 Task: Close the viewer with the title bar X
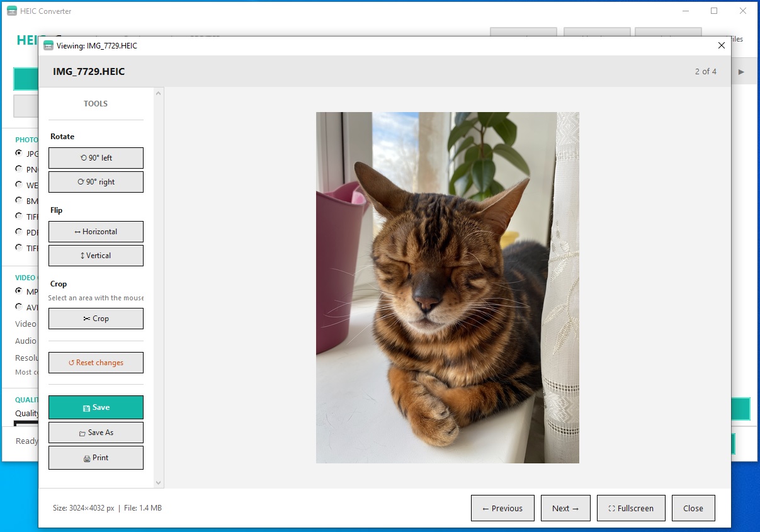[x=722, y=45]
